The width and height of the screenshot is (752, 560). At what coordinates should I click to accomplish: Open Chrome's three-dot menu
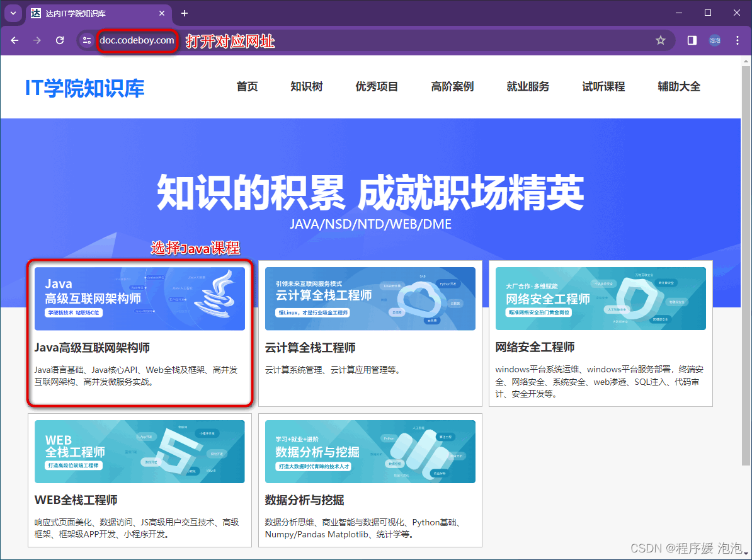tap(737, 40)
